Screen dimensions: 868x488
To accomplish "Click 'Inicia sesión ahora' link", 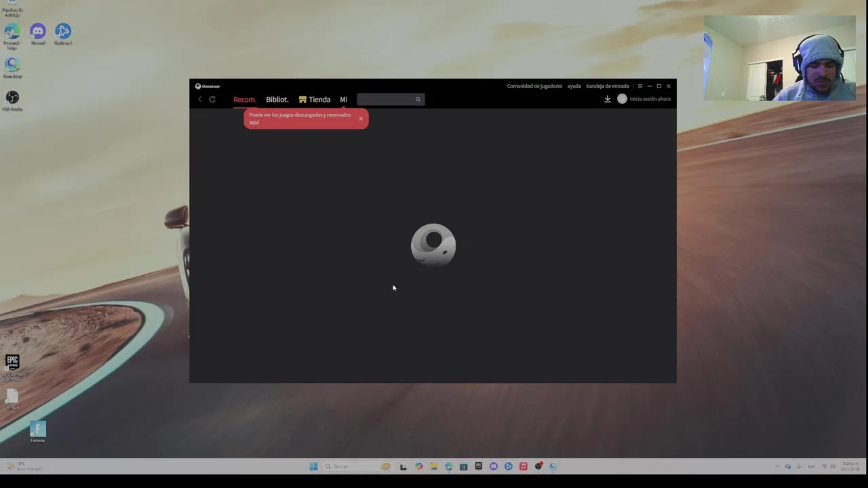I will tap(650, 99).
